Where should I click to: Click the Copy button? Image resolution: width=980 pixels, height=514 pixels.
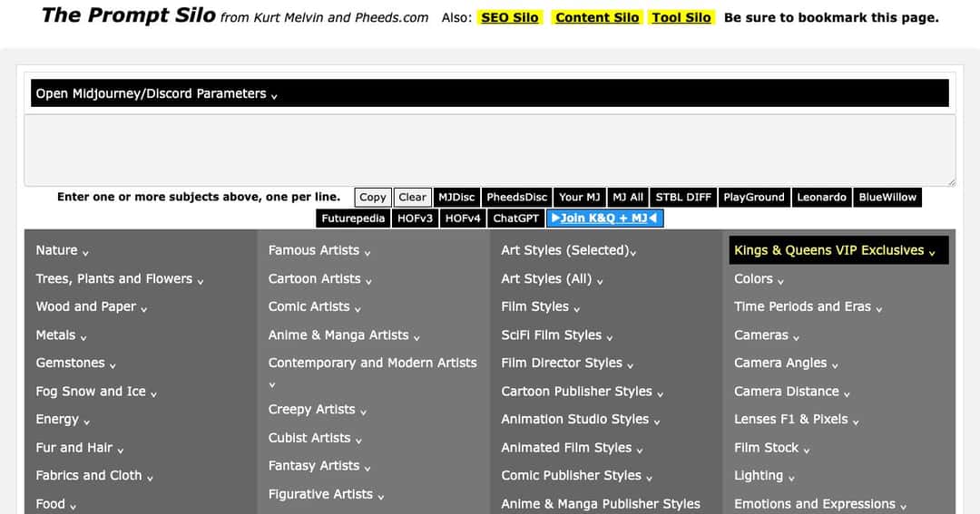(x=373, y=198)
